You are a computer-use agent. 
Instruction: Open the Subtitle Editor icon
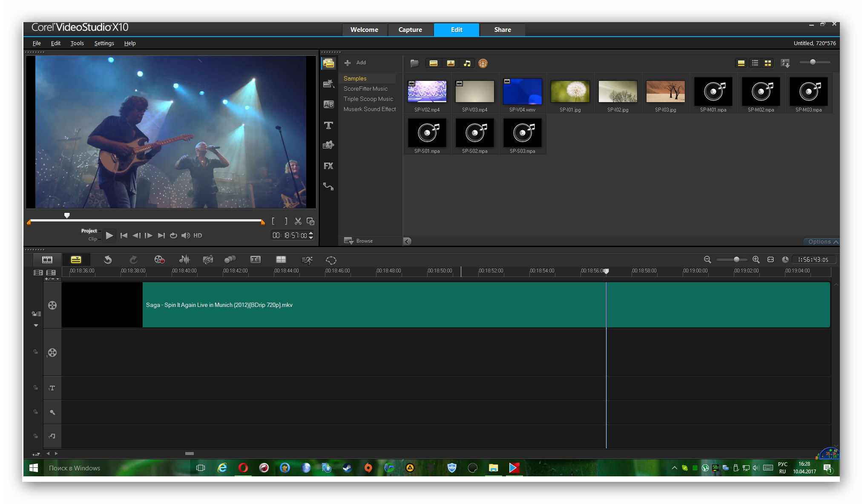point(256,260)
